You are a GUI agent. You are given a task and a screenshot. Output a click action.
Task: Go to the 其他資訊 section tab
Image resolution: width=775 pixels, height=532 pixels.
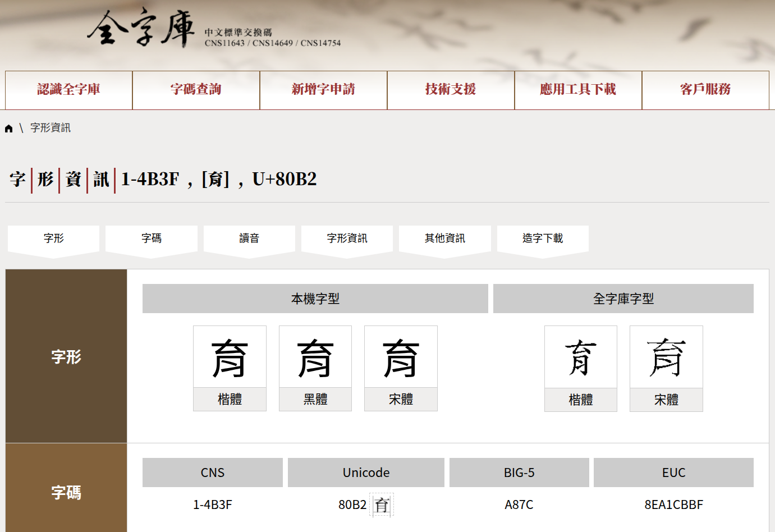point(445,239)
